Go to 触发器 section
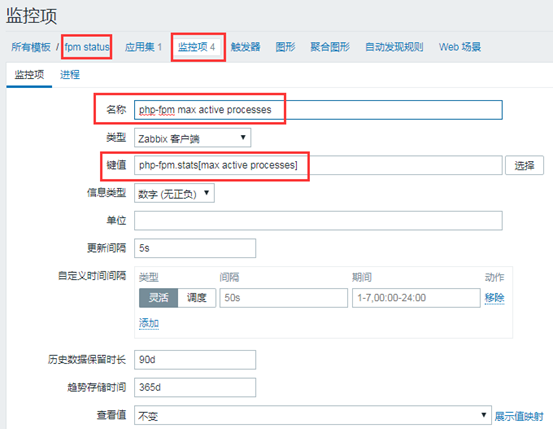553x429 pixels. pyautogui.click(x=245, y=47)
